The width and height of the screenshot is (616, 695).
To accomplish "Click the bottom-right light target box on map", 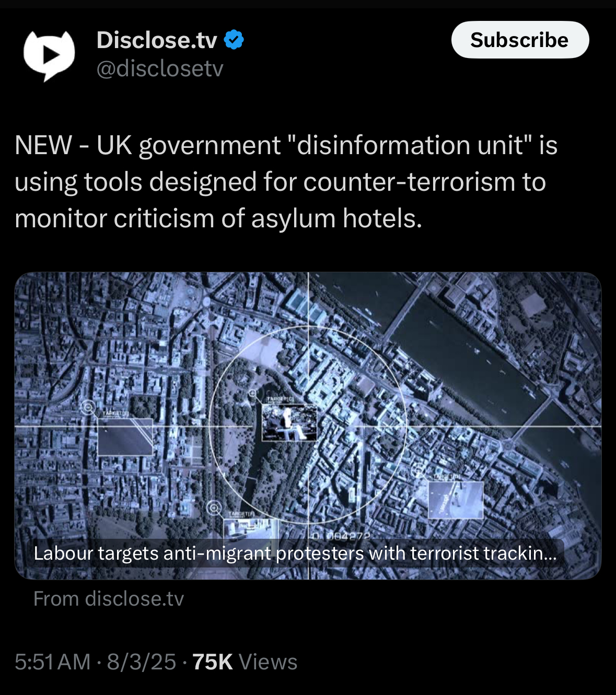I will [456, 500].
